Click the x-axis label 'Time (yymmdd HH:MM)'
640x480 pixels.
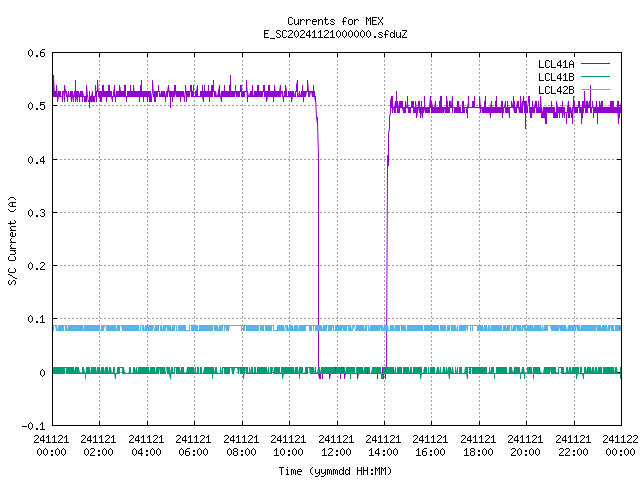[x=335, y=471]
